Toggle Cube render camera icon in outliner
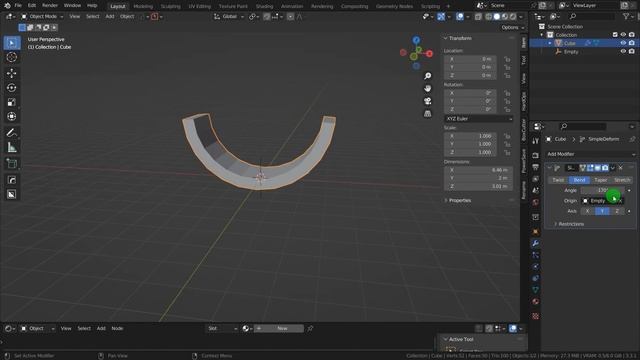Image resolution: width=640 pixels, height=360 pixels. (x=631, y=43)
